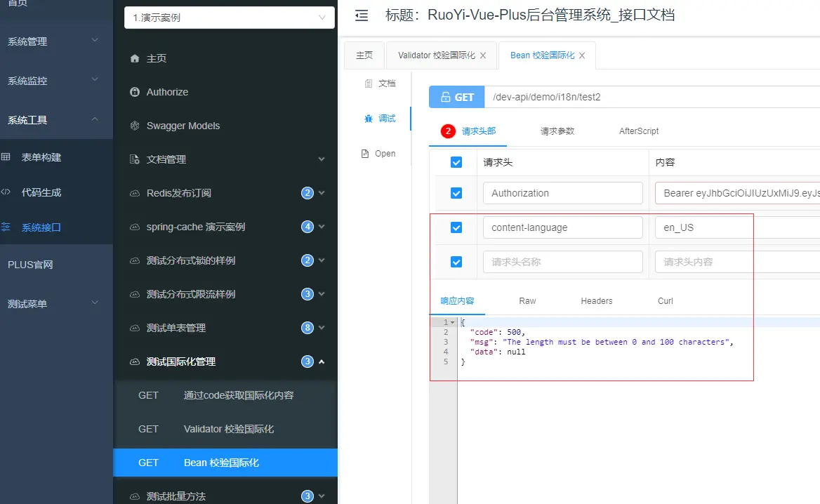
Task: Open the 表单构建 sidebar item
Action: coord(56,157)
